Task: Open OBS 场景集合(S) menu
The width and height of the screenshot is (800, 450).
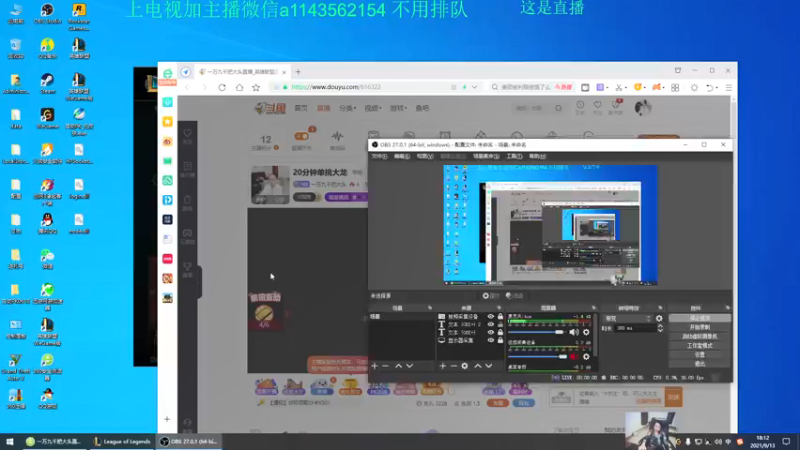Action: pos(486,156)
